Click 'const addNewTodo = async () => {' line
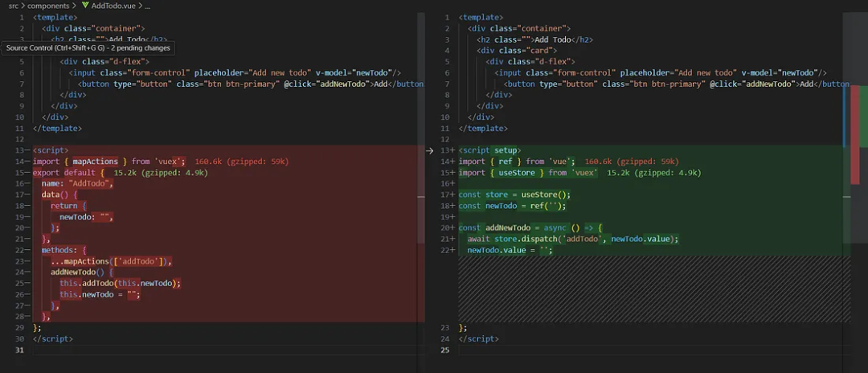 (x=530, y=227)
